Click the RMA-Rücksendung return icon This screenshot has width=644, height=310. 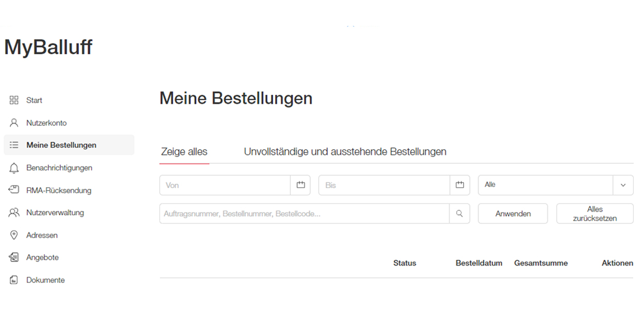tap(14, 190)
